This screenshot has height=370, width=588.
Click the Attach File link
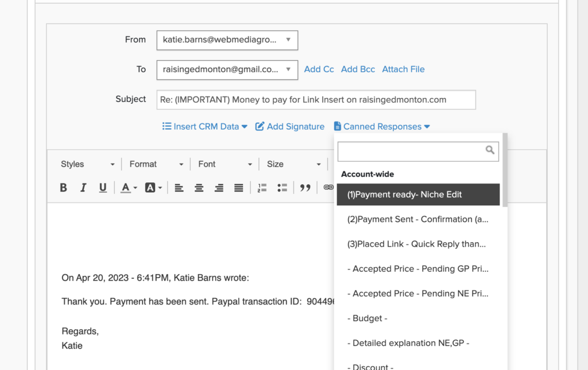(x=403, y=69)
